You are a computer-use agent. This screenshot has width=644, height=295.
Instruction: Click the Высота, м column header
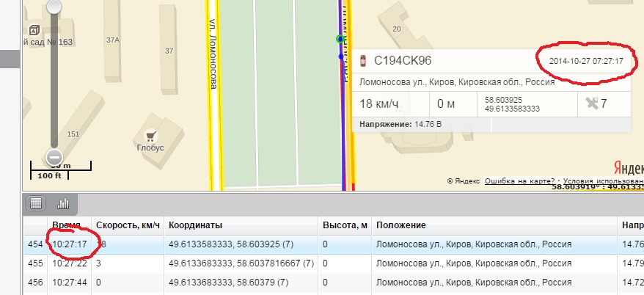(x=345, y=225)
